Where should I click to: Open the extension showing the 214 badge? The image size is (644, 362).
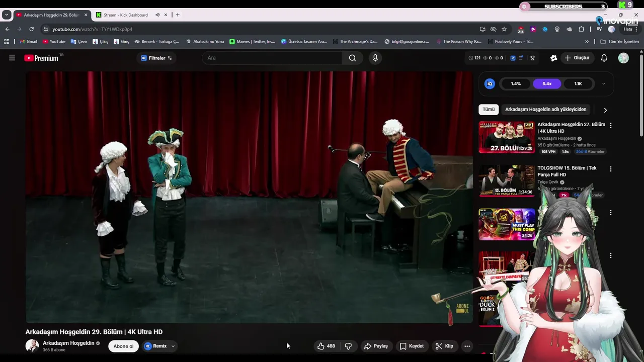click(x=521, y=30)
